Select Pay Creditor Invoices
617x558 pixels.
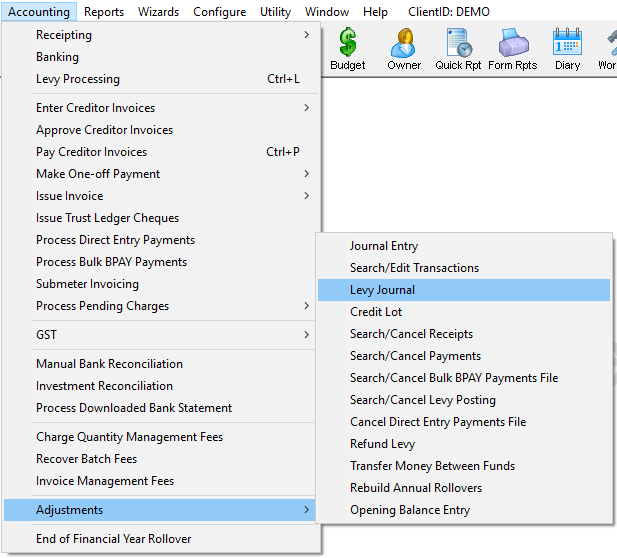(161, 152)
